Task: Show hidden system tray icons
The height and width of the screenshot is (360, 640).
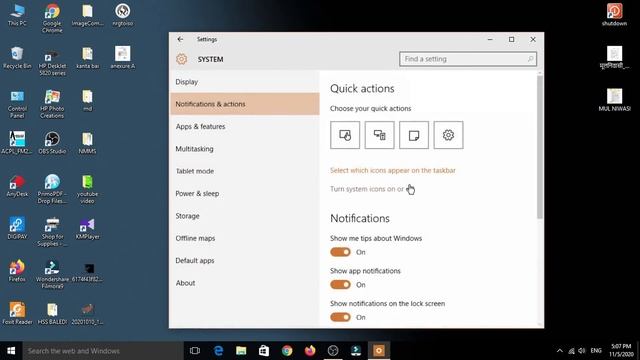Action: point(560,351)
